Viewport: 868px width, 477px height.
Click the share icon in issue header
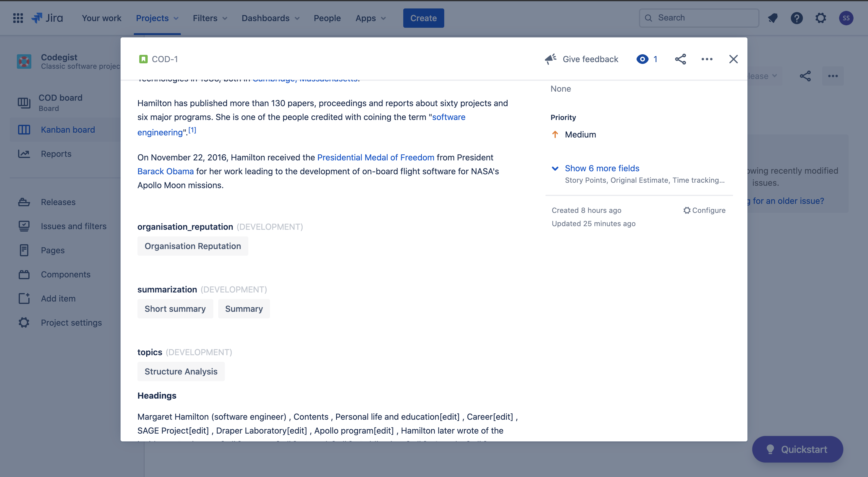point(680,59)
